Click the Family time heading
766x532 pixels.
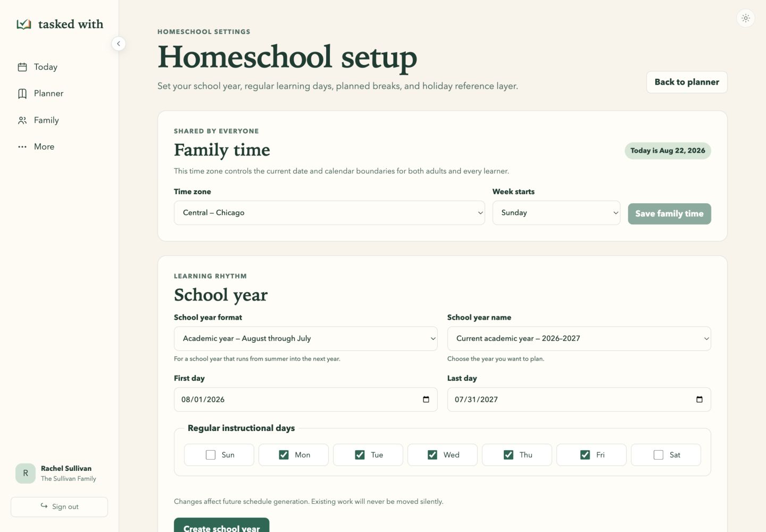coord(222,150)
